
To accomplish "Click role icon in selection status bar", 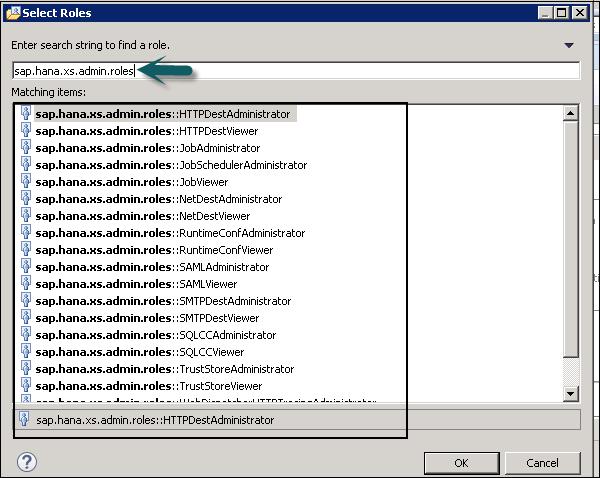I will 24,419.
